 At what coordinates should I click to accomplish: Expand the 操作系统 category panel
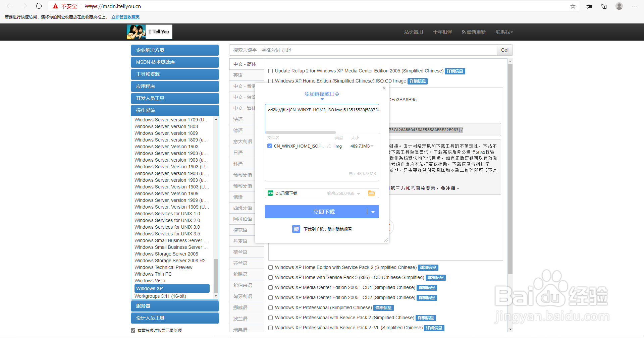175,110
